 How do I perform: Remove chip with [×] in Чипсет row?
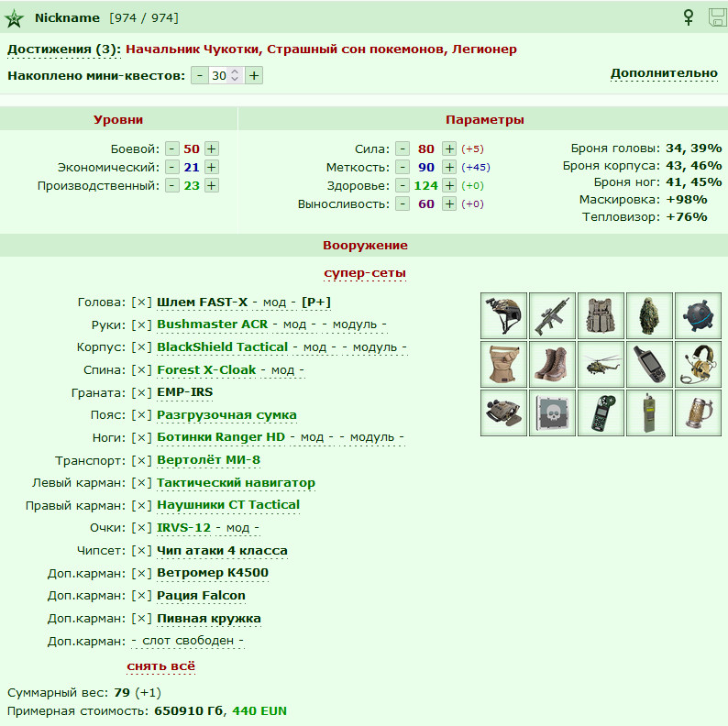[141, 551]
